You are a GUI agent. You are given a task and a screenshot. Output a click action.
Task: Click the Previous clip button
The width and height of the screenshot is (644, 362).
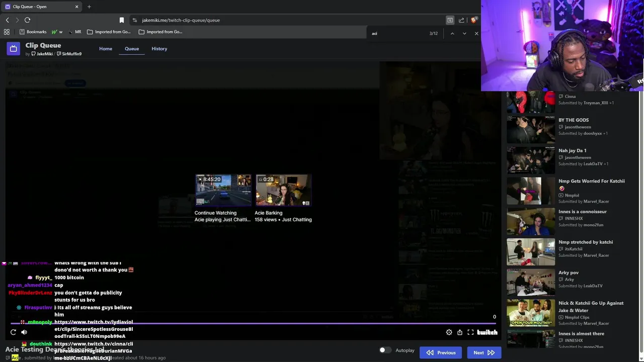tap(441, 352)
